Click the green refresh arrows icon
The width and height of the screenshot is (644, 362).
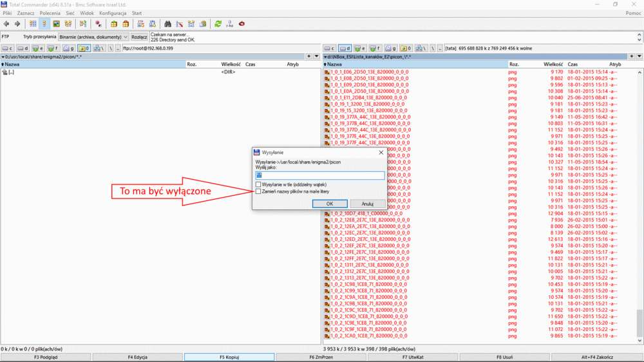click(x=218, y=24)
